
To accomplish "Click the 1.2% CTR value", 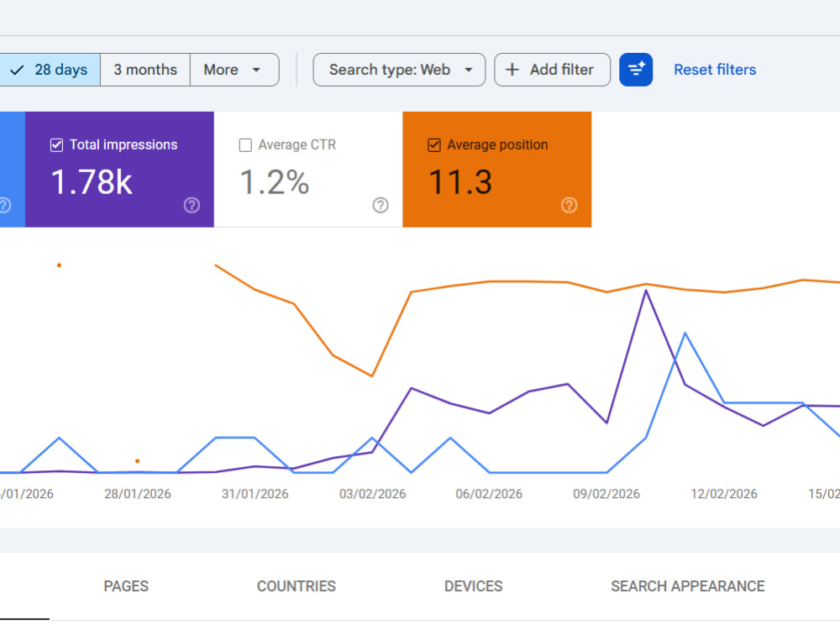I will point(275,182).
